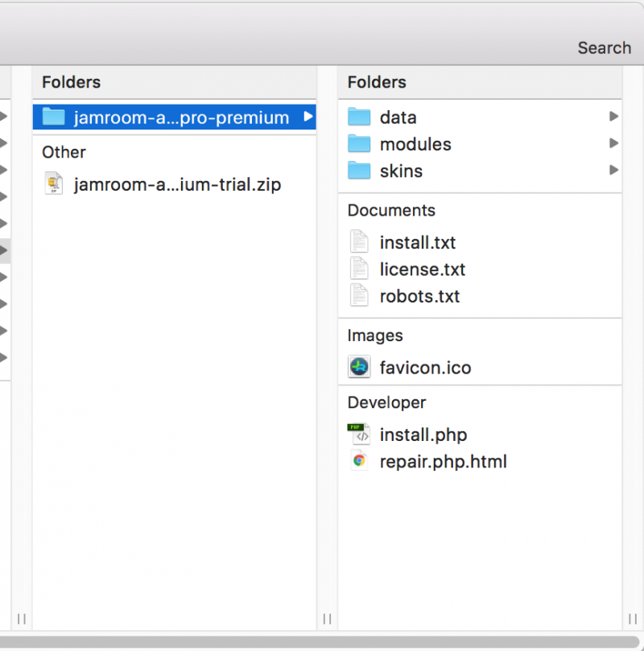
Task: Select the install.txt document
Action: pyautogui.click(x=417, y=242)
